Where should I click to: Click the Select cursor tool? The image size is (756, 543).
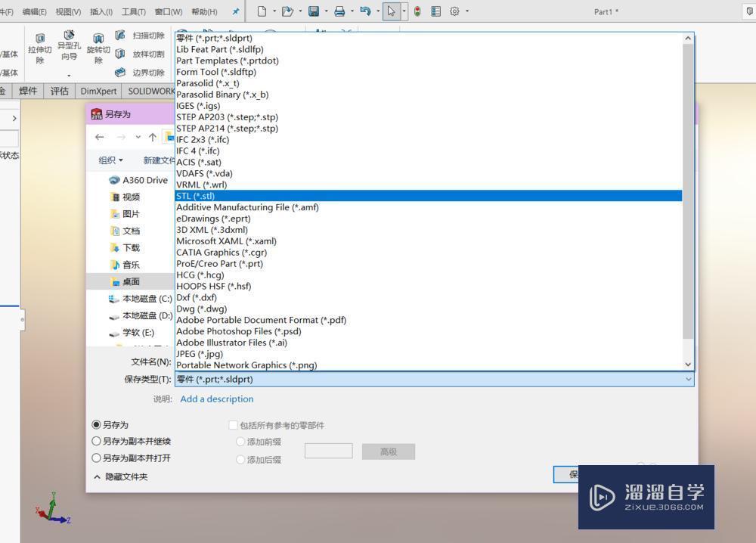click(391, 11)
